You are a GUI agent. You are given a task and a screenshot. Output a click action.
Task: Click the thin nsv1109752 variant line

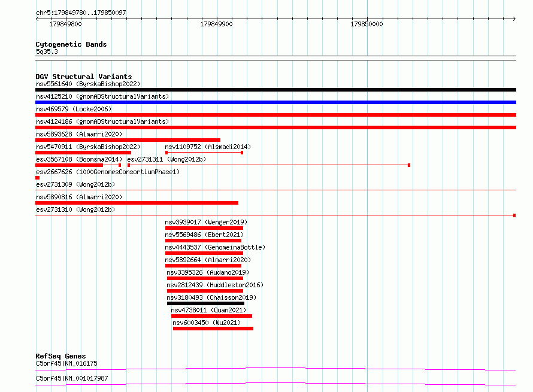pyautogui.click(x=204, y=153)
